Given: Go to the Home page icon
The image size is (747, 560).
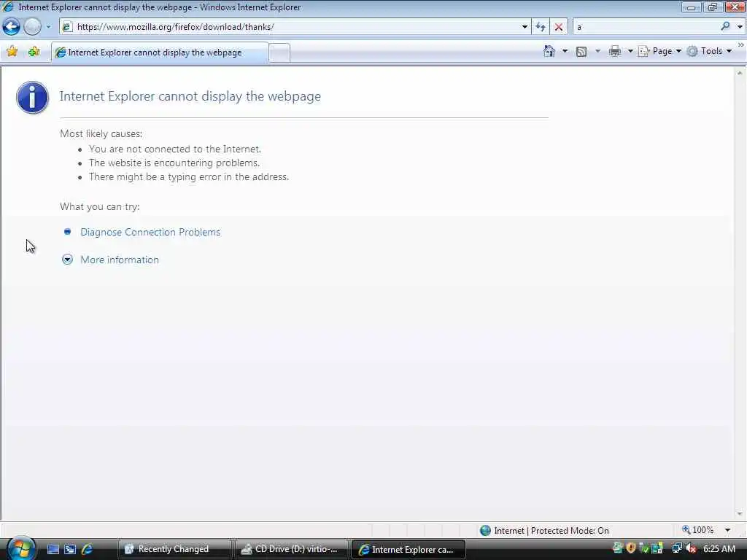Looking at the screenshot, I should [x=549, y=51].
